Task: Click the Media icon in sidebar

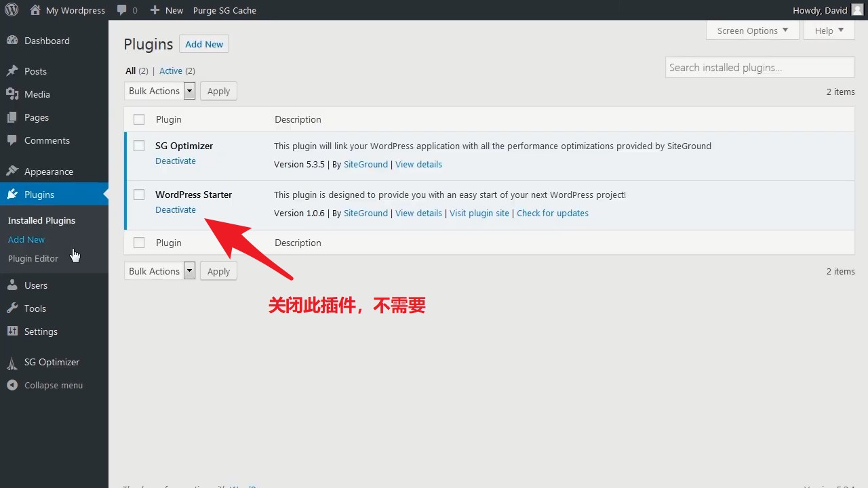Action: (12, 94)
